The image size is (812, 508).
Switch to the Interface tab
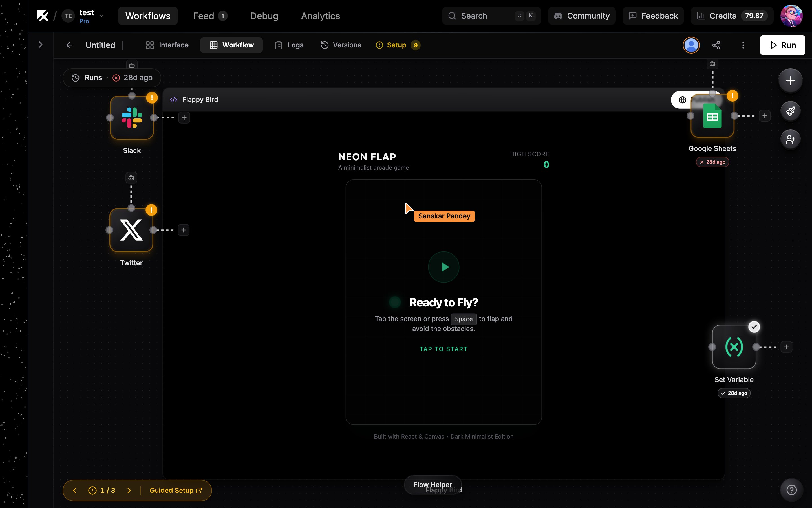point(167,45)
